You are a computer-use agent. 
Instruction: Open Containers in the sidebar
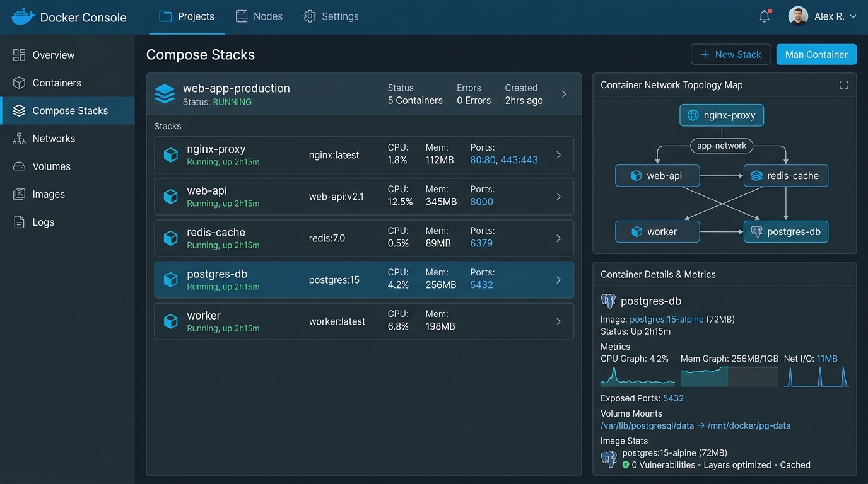67,83
